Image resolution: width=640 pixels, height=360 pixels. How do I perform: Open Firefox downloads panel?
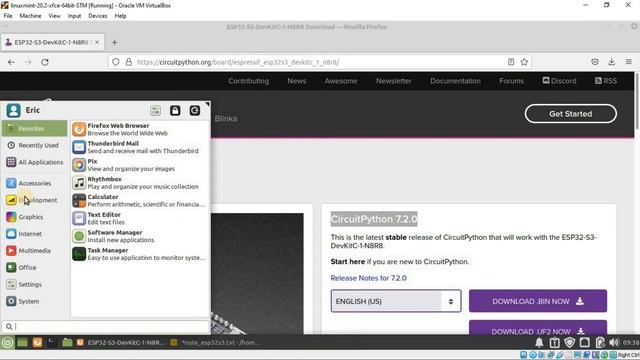(x=611, y=62)
